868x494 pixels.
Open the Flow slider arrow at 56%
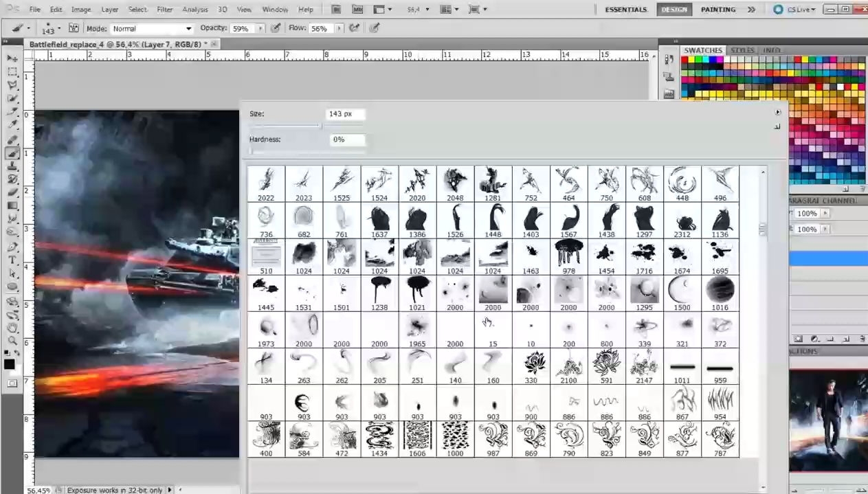pyautogui.click(x=339, y=29)
